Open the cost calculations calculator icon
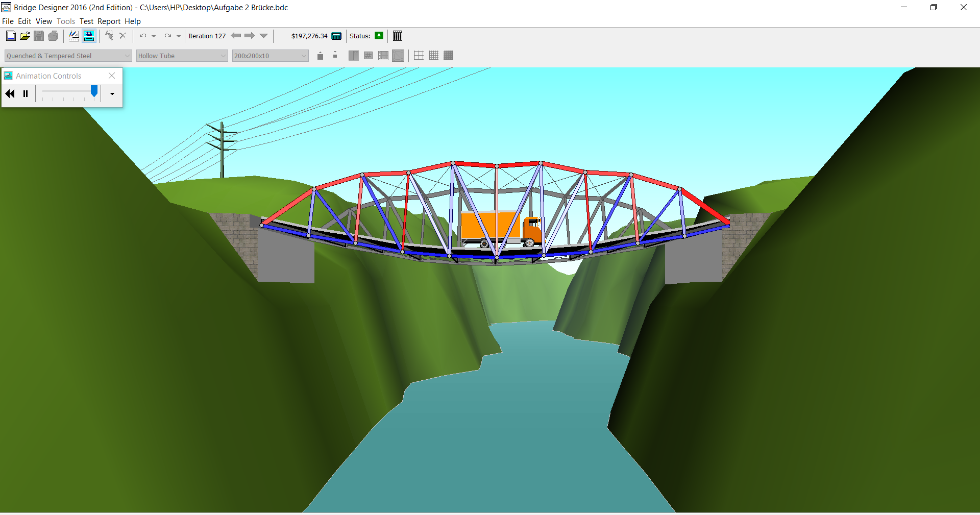980x515 pixels. [x=336, y=36]
